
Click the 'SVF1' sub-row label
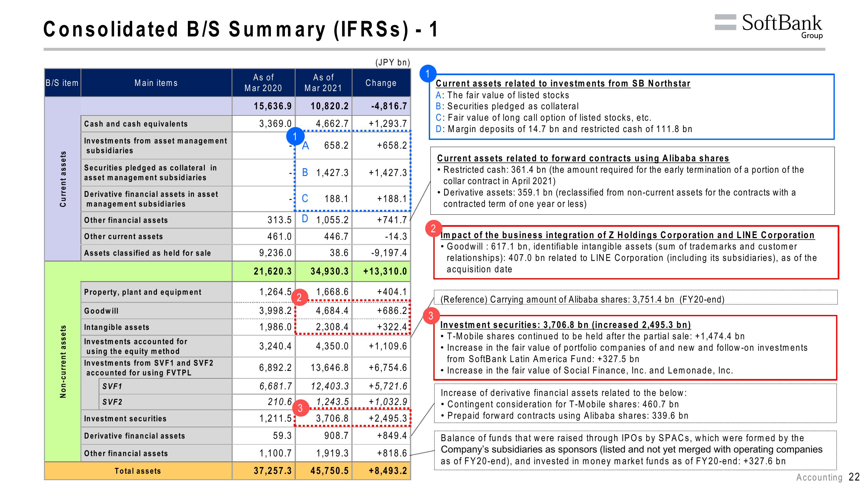tap(112, 386)
